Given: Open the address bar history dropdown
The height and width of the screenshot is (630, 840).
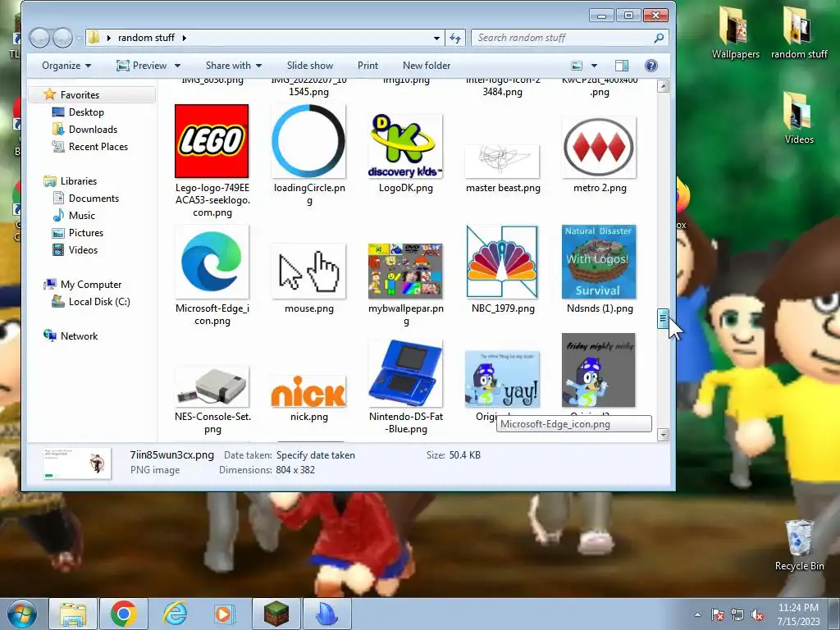Looking at the screenshot, I should pos(436,38).
